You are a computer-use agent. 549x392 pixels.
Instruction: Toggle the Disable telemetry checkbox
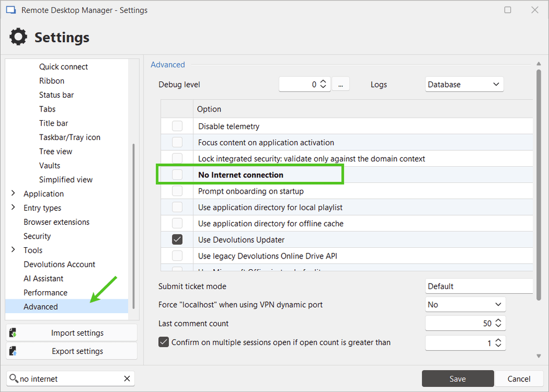[x=177, y=127]
